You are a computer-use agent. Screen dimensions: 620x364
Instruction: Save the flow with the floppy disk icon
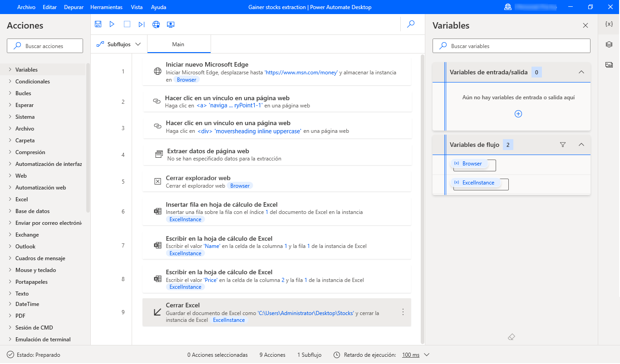(x=98, y=24)
